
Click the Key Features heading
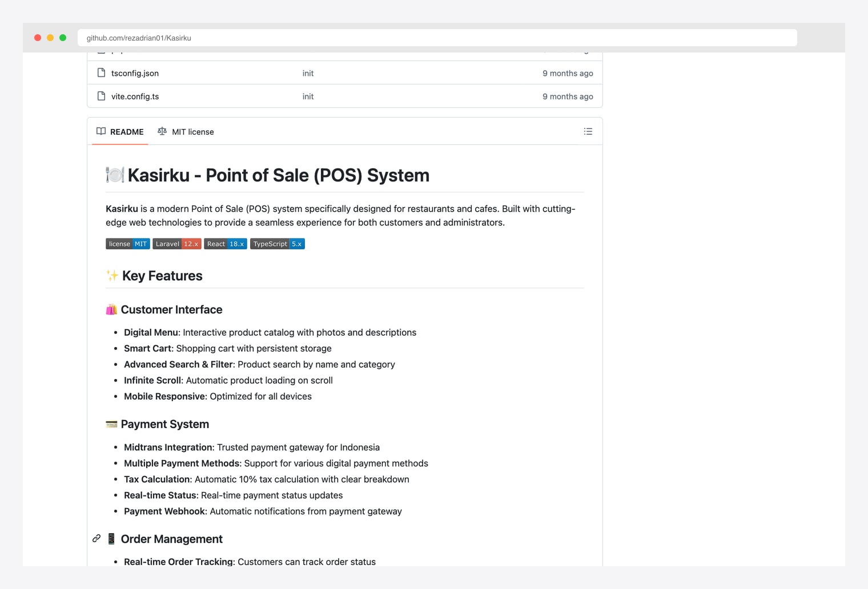pos(154,276)
